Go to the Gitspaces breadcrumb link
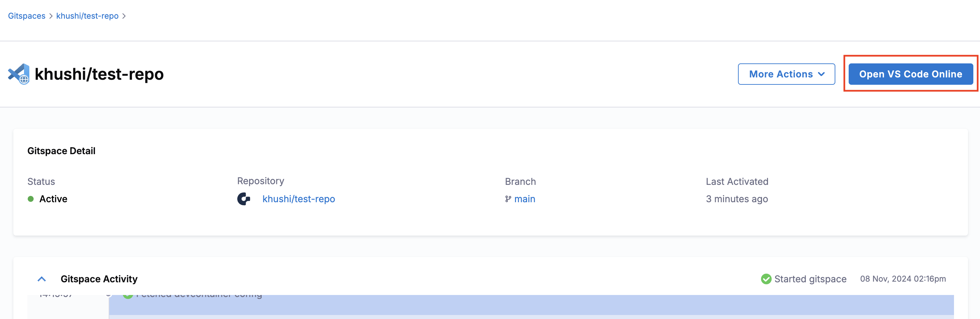Viewport: 980px width, 319px height. [27, 16]
